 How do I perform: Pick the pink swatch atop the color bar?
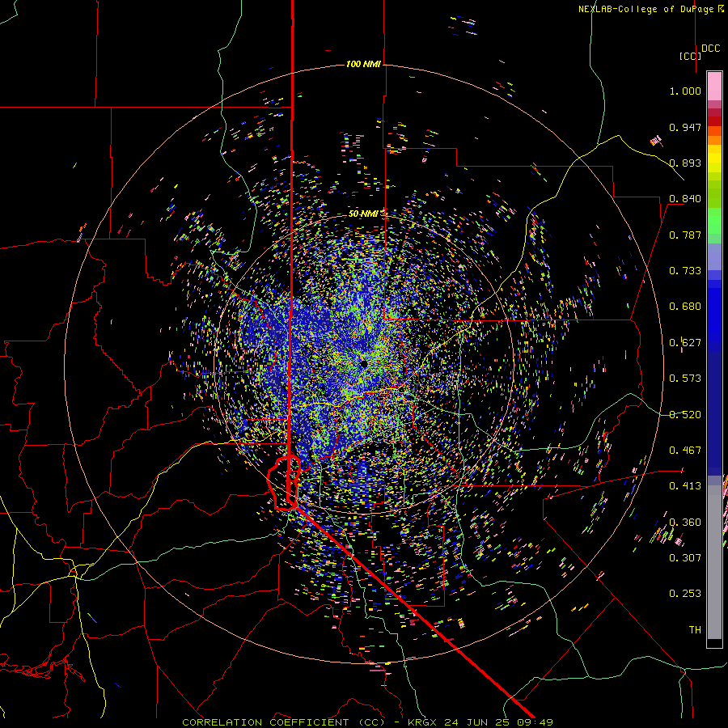pos(714,86)
